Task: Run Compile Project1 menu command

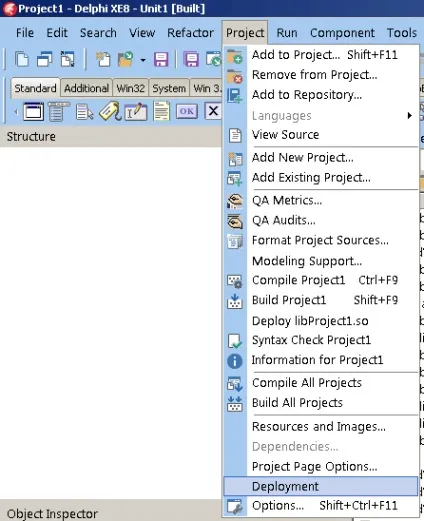Action: [321, 280]
